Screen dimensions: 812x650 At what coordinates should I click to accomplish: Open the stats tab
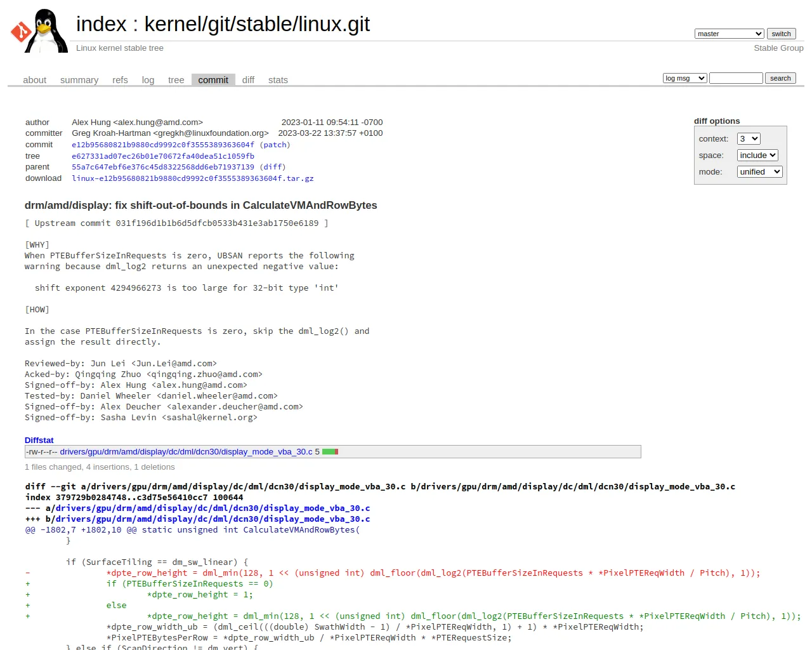[278, 80]
